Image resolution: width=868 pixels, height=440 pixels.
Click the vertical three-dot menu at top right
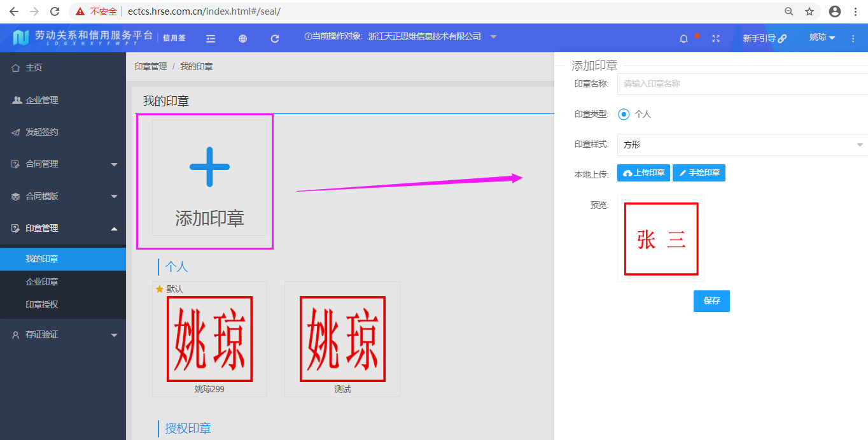point(853,38)
